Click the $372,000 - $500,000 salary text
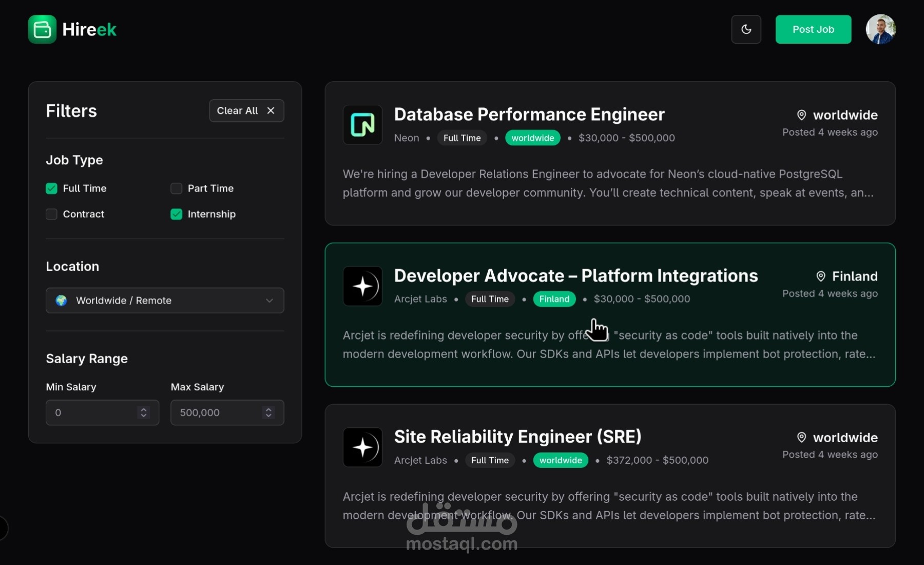924x565 pixels. pos(658,460)
